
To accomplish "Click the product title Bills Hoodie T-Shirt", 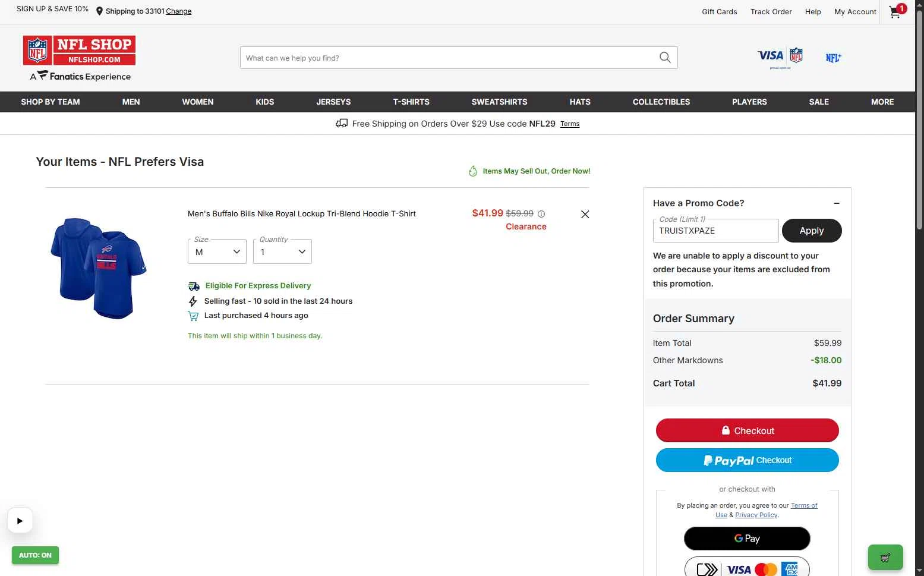I will pyautogui.click(x=302, y=214).
